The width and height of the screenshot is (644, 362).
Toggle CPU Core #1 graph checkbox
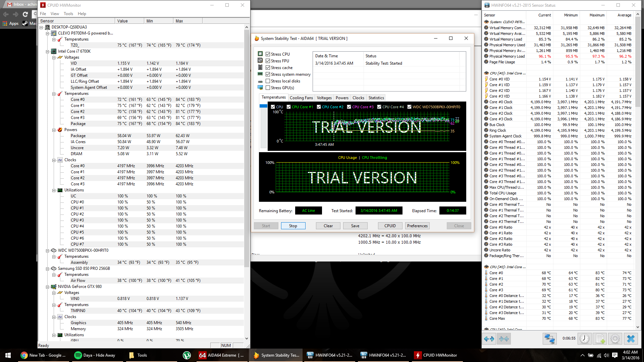click(289, 107)
